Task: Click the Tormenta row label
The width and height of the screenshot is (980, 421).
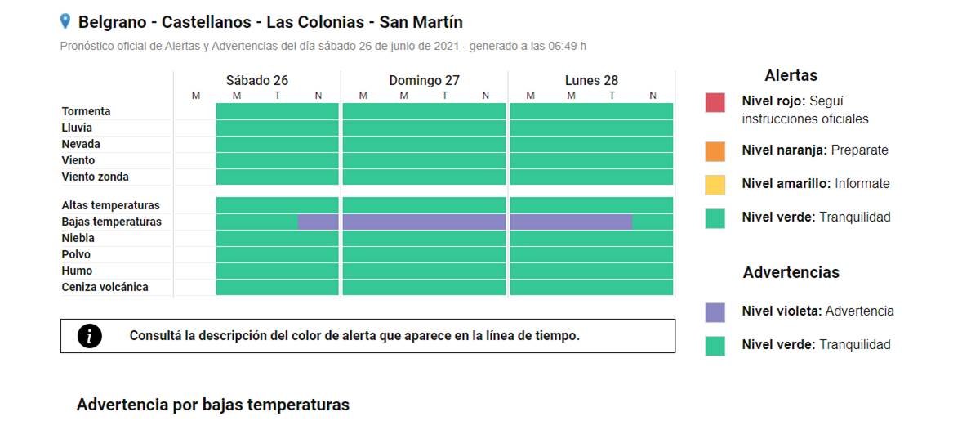Action: pyautogui.click(x=86, y=111)
